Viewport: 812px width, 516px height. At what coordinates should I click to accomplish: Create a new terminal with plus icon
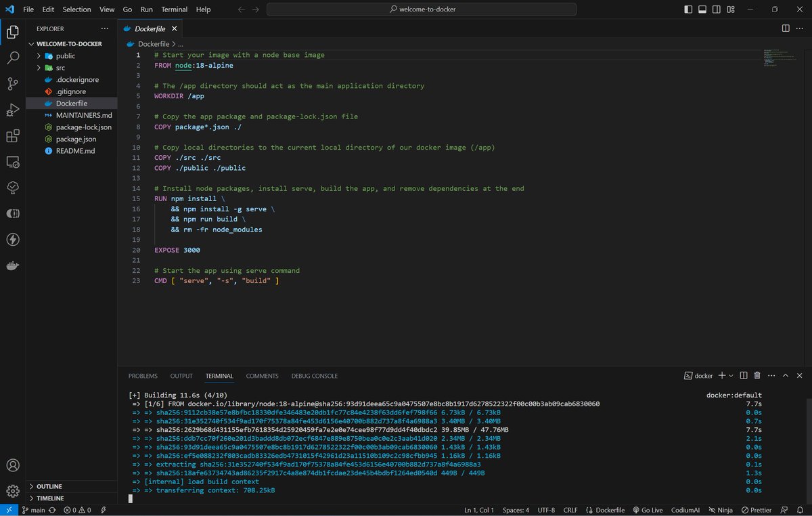[x=721, y=375]
